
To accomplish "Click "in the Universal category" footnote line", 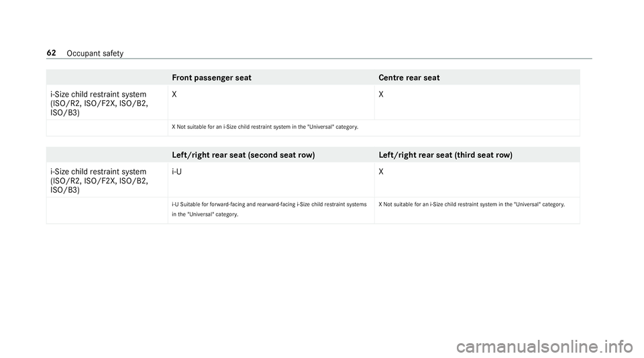I will pos(205,214).
